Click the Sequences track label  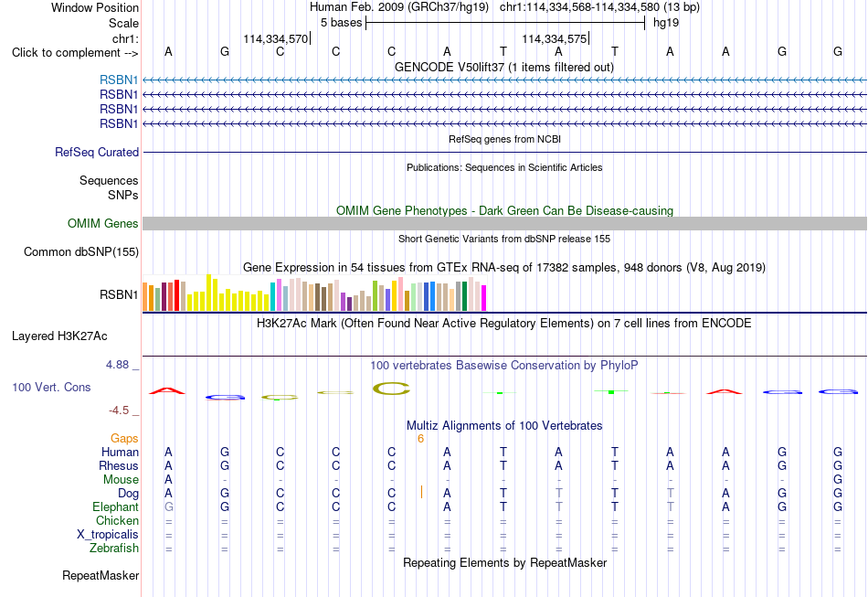pyautogui.click(x=109, y=180)
